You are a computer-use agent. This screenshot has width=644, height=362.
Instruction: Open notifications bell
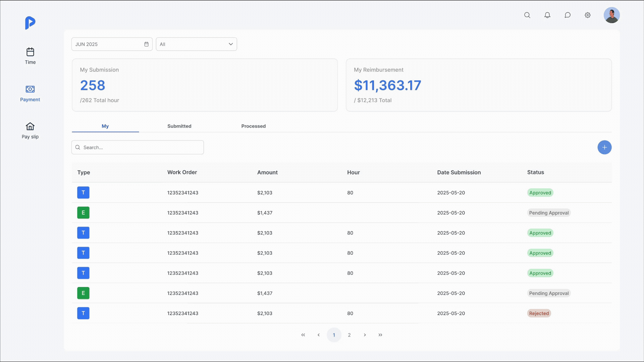tap(547, 15)
